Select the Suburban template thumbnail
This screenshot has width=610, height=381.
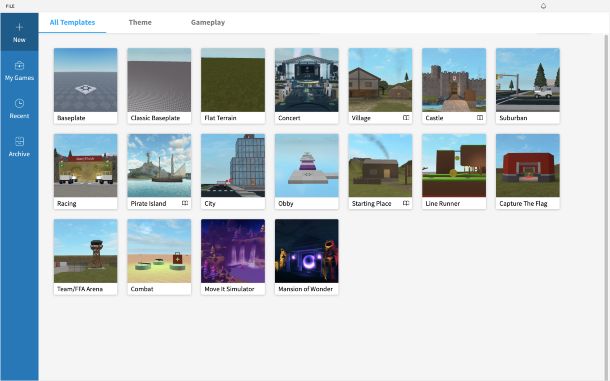(x=528, y=80)
